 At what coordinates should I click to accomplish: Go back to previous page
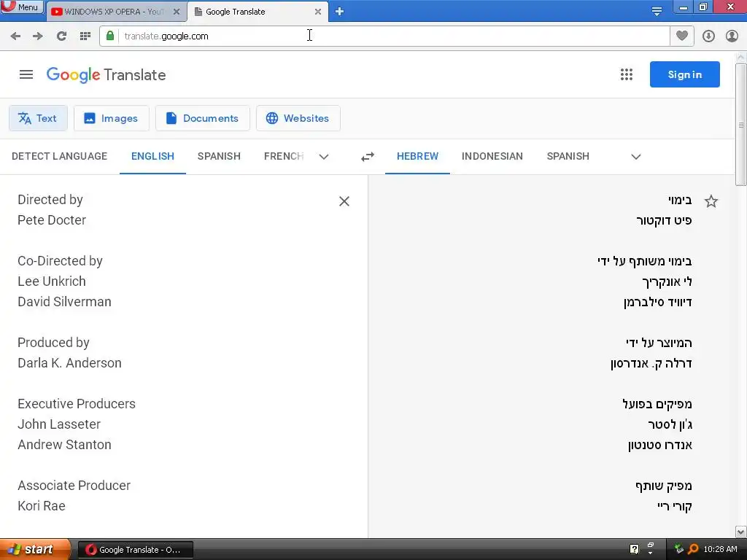tap(15, 36)
